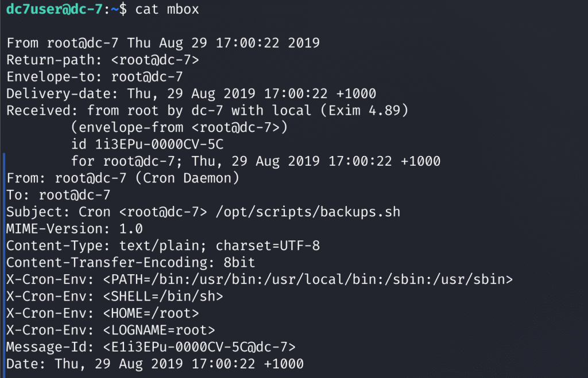588x378 pixels.
Task: Click the 'Cron Daemon' sender name
Action: tap(187, 178)
